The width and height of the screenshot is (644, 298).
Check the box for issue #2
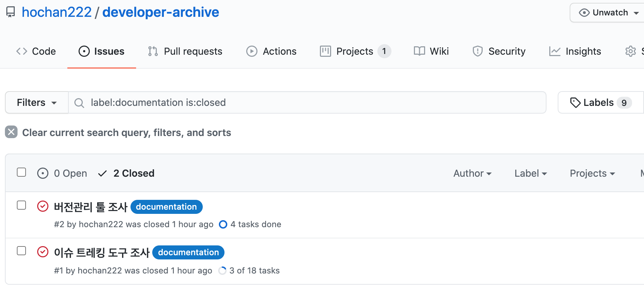tap(21, 205)
